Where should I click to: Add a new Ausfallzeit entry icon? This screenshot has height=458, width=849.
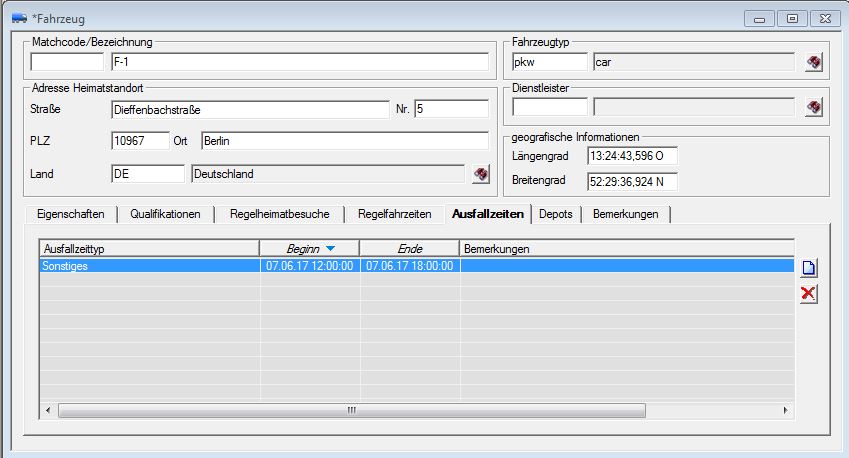[809, 268]
